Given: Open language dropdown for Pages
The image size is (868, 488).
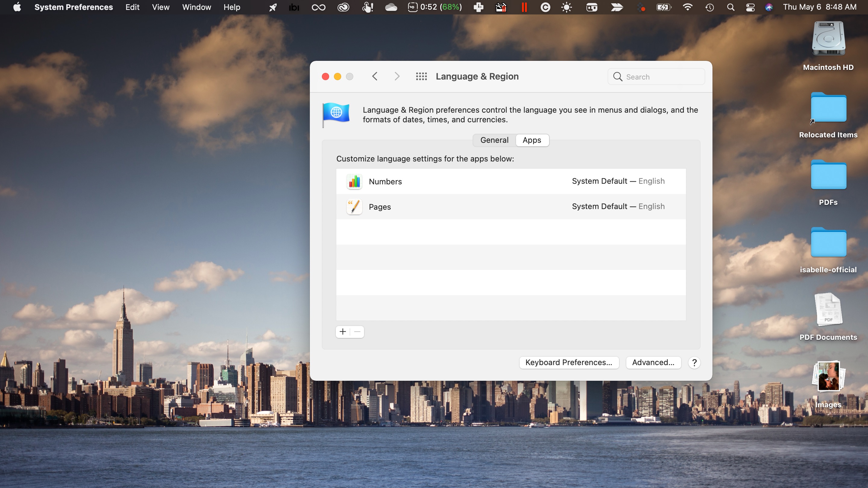Looking at the screenshot, I should pos(618,206).
